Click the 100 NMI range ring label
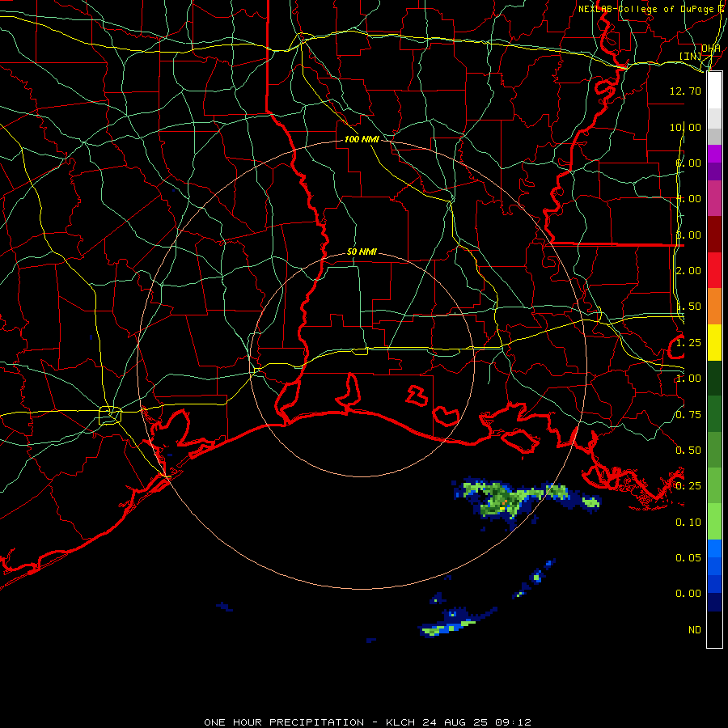 [362, 139]
